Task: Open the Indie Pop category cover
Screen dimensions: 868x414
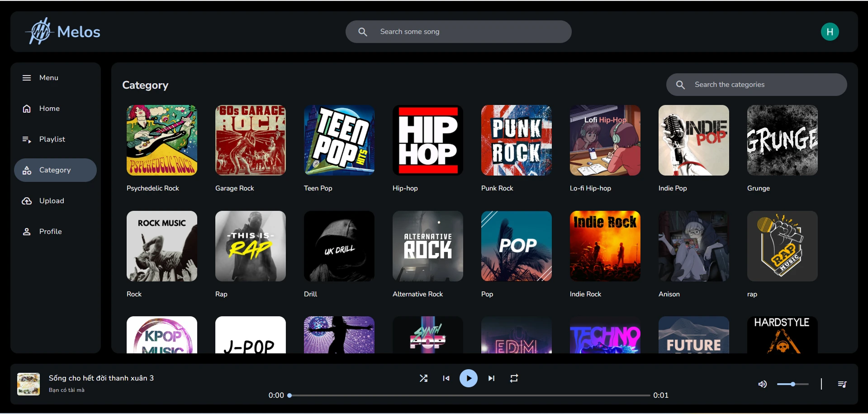Action: [x=694, y=140]
